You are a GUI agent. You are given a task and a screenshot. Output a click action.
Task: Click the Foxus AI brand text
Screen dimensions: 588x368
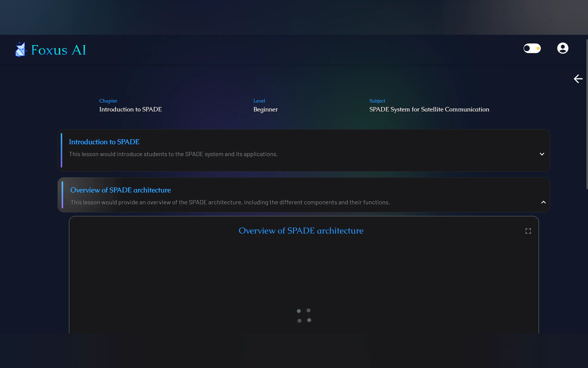click(x=59, y=50)
